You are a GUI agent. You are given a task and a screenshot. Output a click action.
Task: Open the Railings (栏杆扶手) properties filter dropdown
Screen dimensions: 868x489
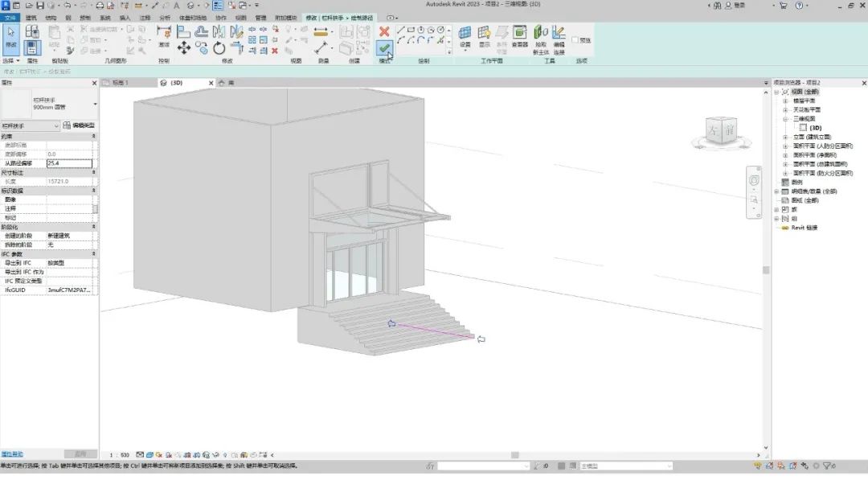point(30,125)
